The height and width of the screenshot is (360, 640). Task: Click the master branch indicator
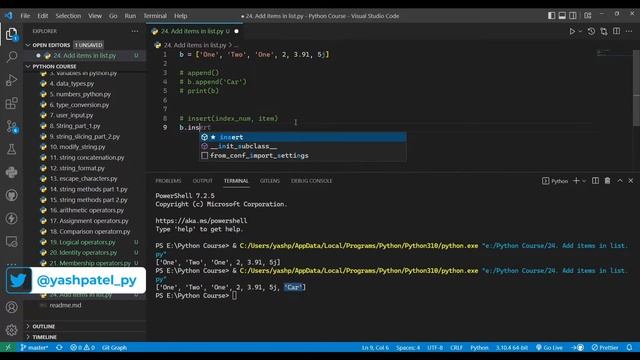34,348
